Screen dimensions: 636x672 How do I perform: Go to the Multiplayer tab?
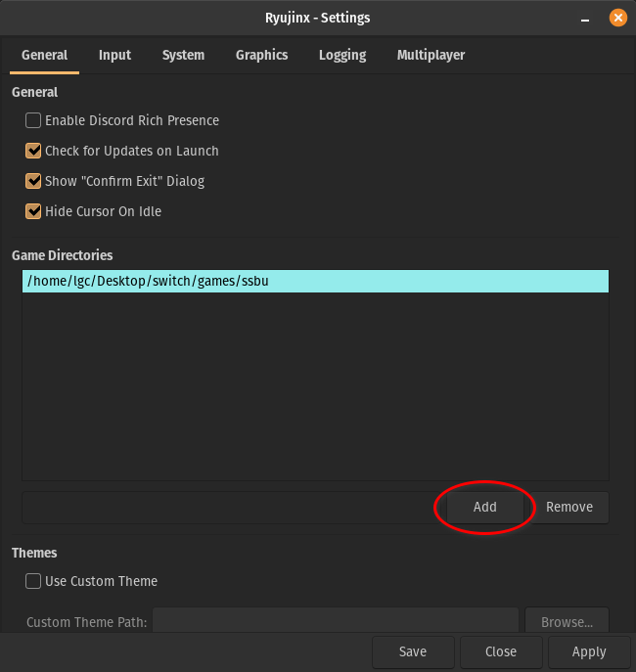pyautogui.click(x=431, y=56)
